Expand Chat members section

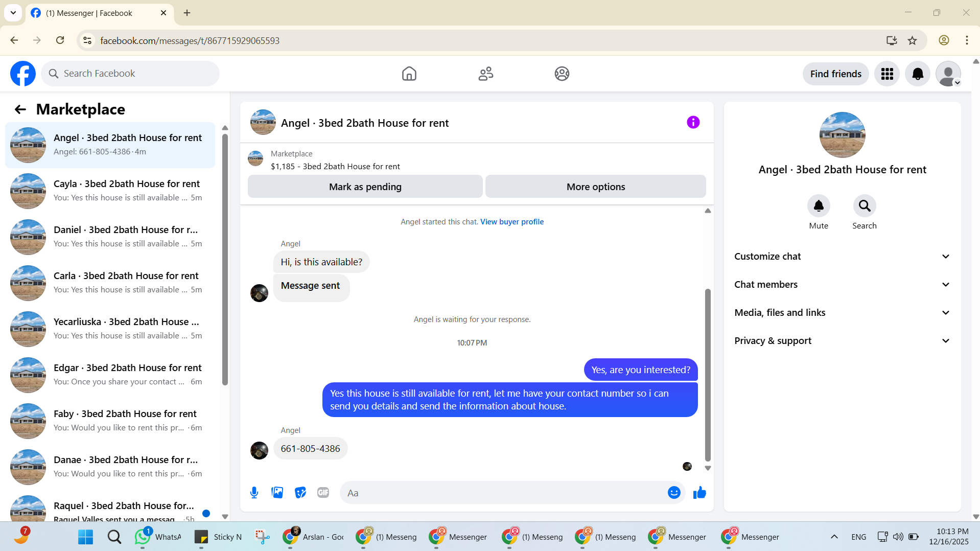[x=842, y=285]
